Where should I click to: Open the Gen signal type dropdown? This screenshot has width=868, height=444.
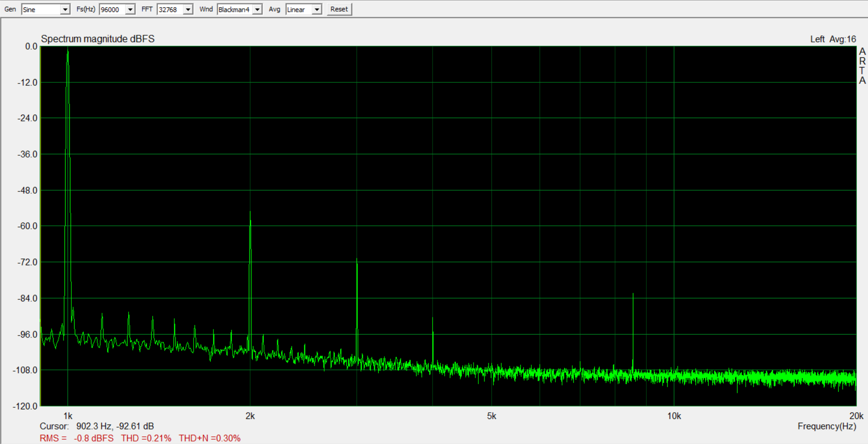(x=65, y=10)
